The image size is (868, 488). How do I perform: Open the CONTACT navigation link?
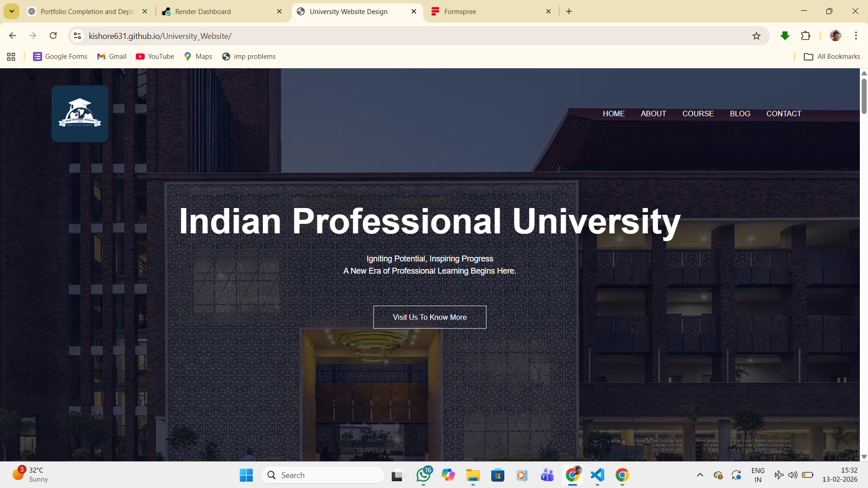click(783, 114)
